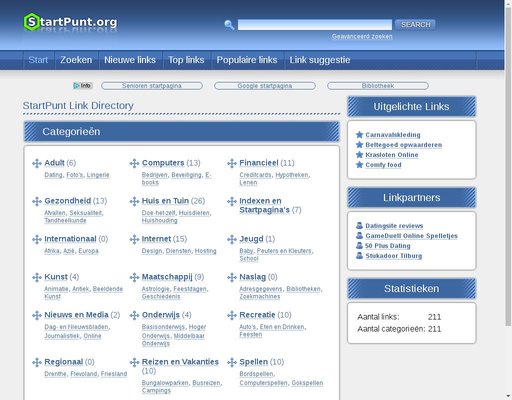512x400 pixels.
Task: Open the Friesland subcategory
Action: tap(114, 374)
